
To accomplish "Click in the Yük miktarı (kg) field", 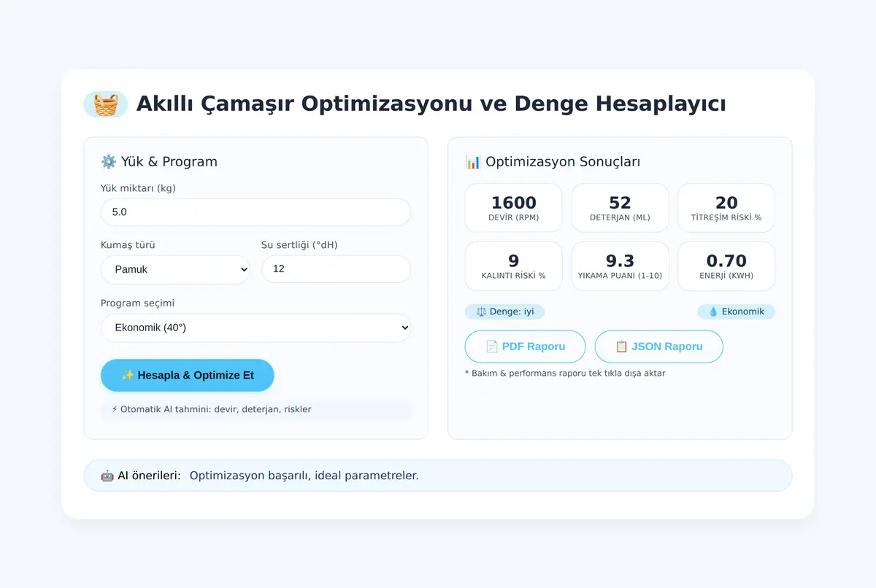I will (255, 212).
